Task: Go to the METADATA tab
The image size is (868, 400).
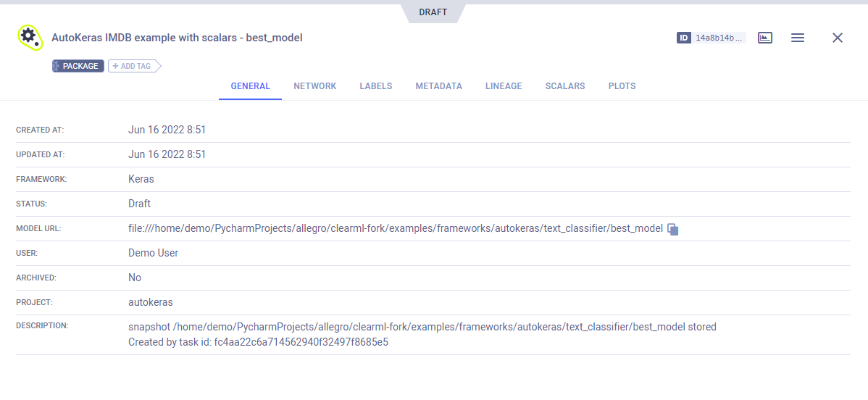Action: pos(438,86)
